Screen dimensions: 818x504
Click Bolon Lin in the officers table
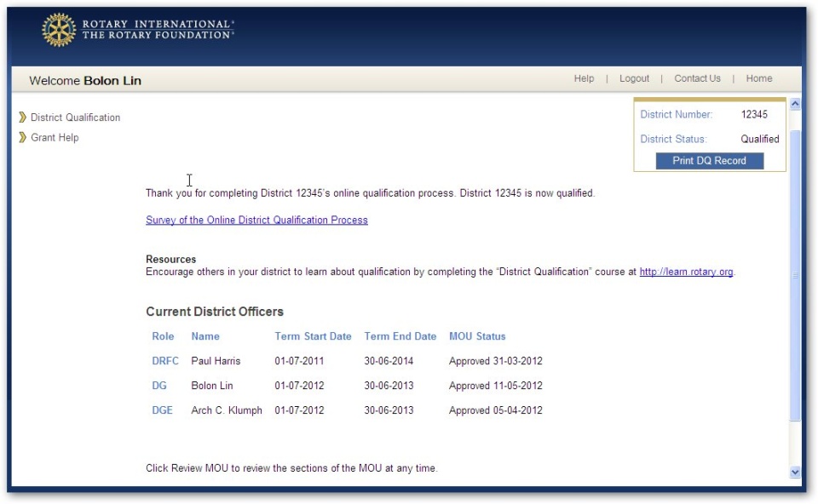(x=212, y=386)
